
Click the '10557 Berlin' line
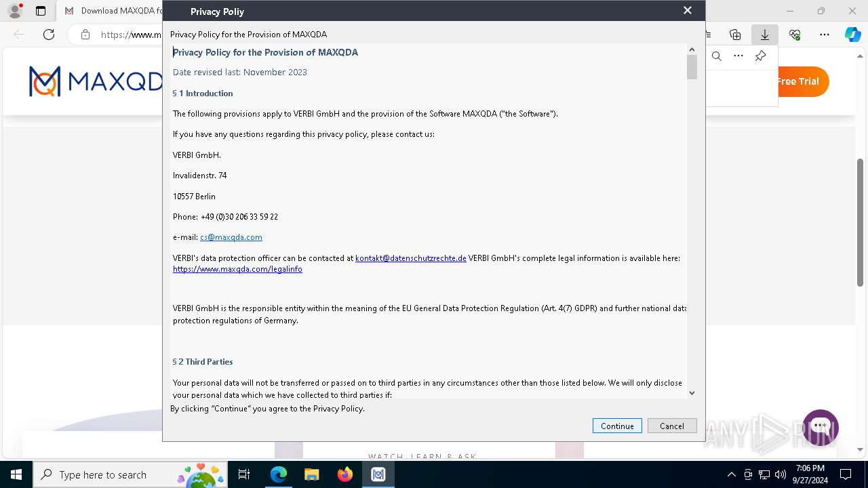click(194, 197)
